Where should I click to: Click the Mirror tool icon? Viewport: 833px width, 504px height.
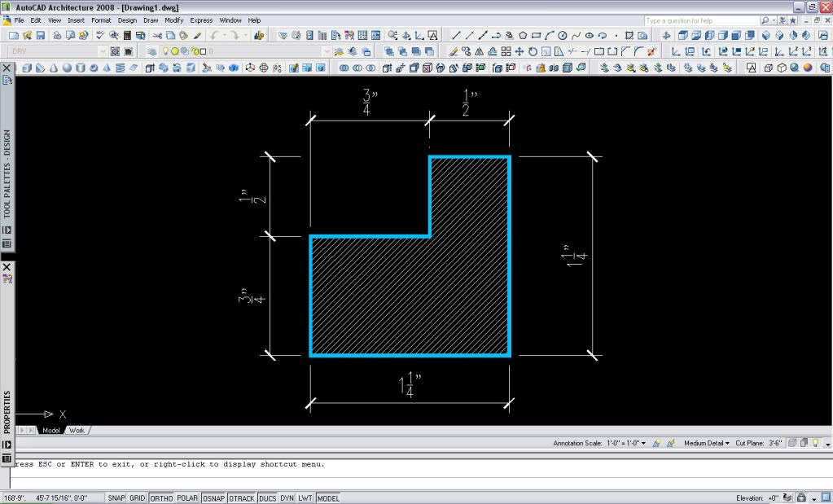pos(478,51)
